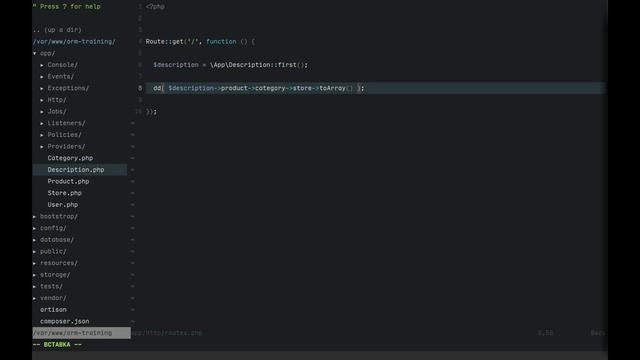Screen dimensions: 640x360
Task: Open the artisan file
Action: [x=53, y=310]
